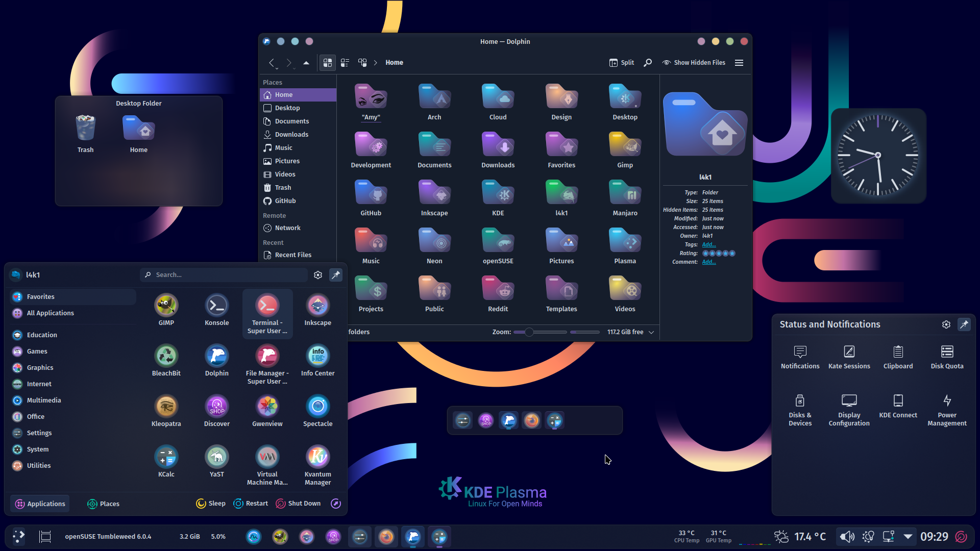Screen dimensions: 980x551
Task: Open the Trash icon in Desktop Folder
Action: click(x=85, y=134)
